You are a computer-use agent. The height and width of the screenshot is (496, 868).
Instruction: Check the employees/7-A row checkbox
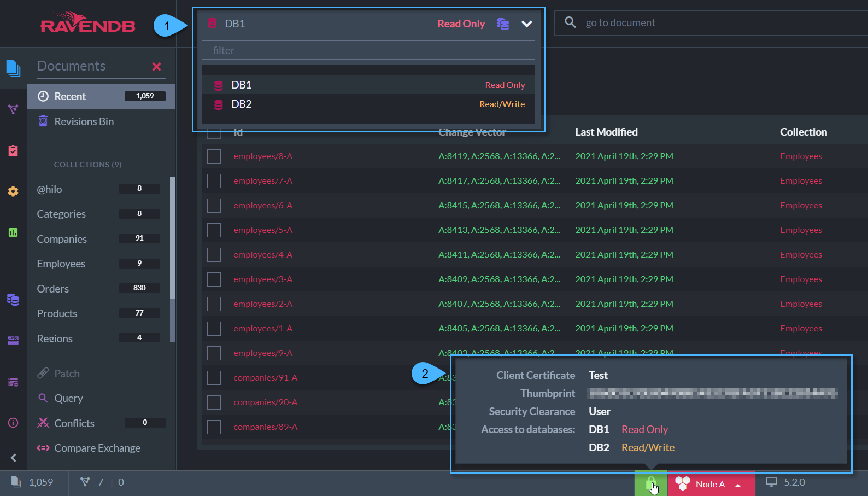[214, 181]
